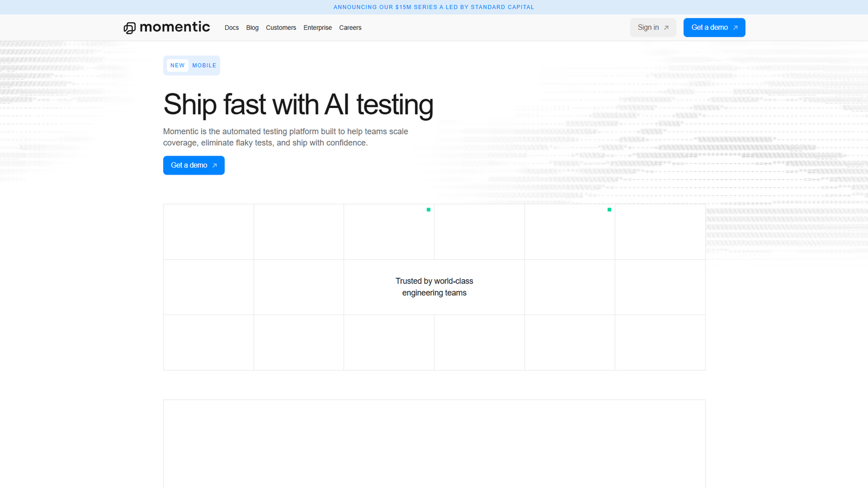The width and height of the screenshot is (868, 488).
Task: Click the Momentic logo icon
Action: point(129,28)
